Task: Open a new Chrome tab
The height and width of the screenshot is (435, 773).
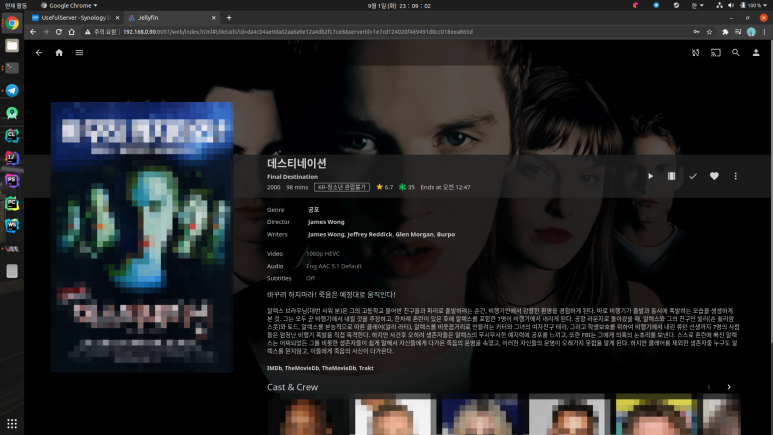Action: coord(229,18)
